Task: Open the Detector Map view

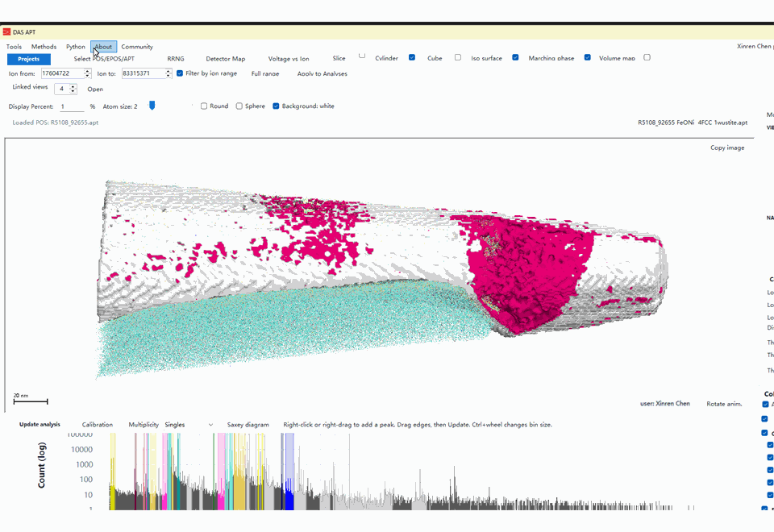Action: 226,59
